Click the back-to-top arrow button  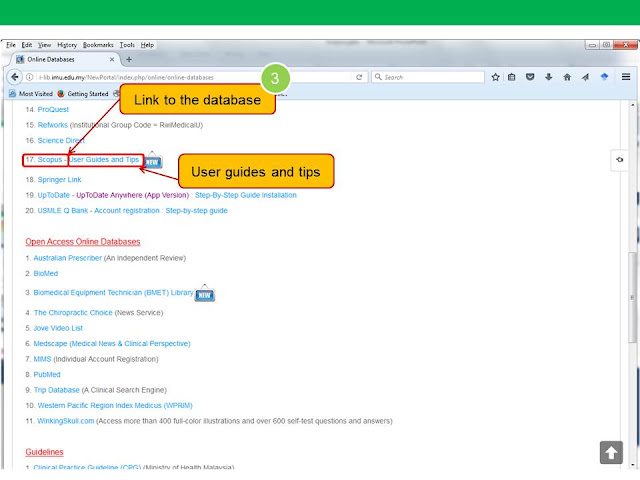[611, 452]
